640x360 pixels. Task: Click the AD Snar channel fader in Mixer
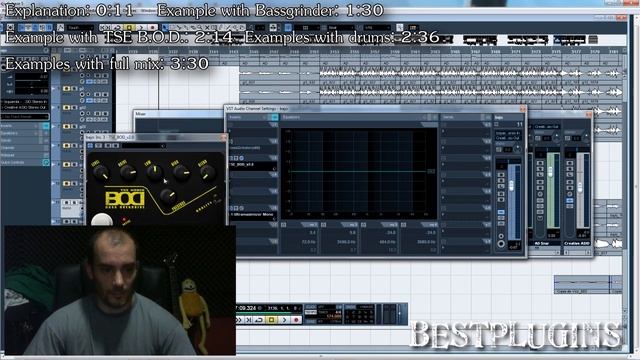coord(550,173)
